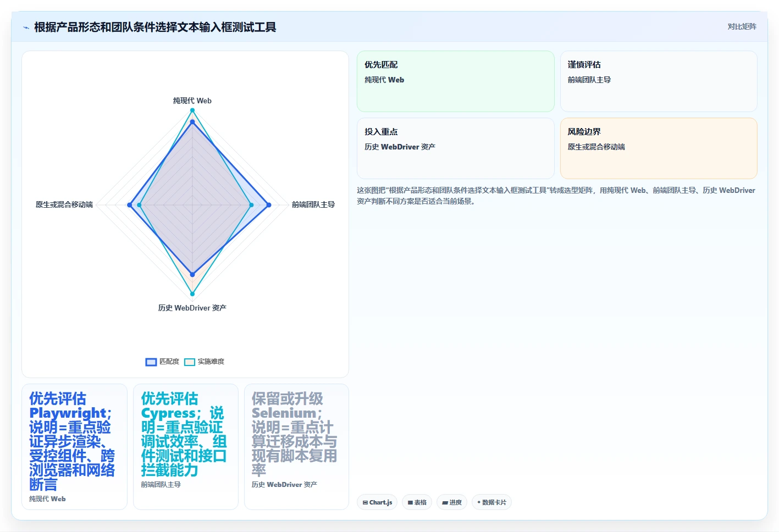Click the small blue icon beside the page title
Viewport: 779px width, 532px height.
26,27
